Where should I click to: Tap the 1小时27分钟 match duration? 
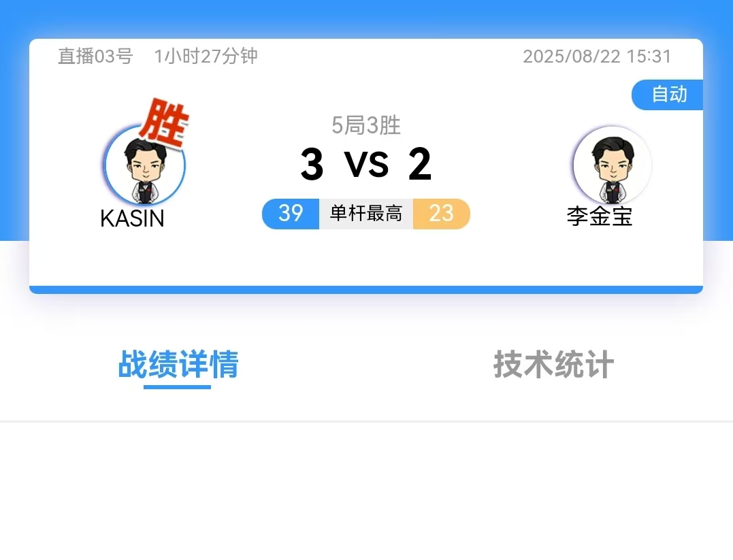(x=206, y=56)
